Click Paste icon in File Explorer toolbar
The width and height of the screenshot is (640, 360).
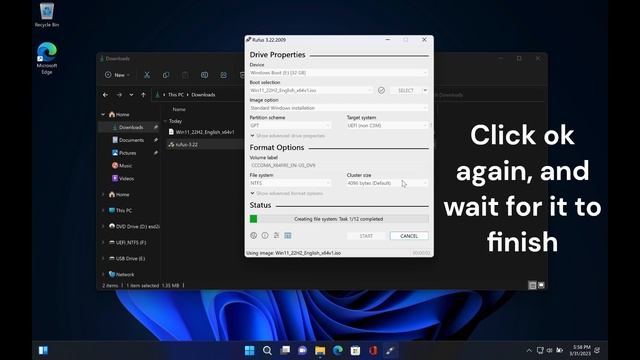point(185,75)
